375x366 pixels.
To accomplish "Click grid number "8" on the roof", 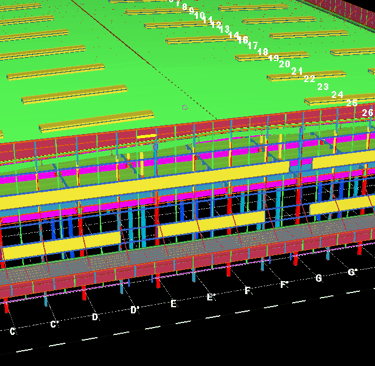I will coord(185,7).
